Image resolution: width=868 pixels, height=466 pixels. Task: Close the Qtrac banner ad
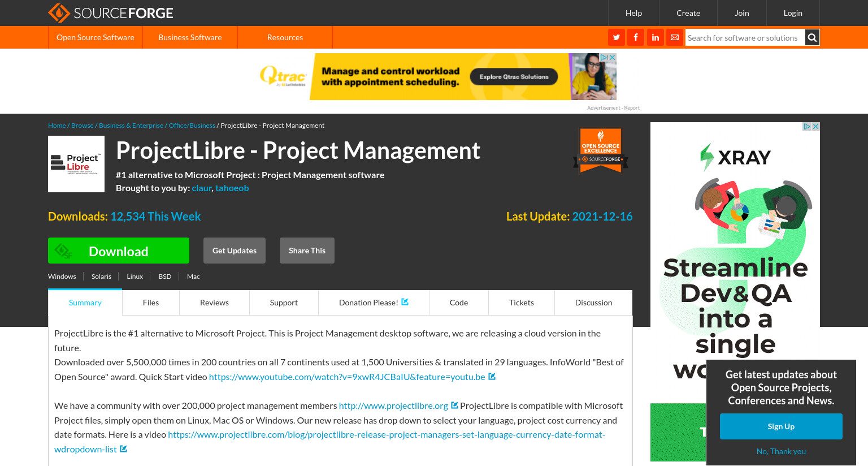612,57
